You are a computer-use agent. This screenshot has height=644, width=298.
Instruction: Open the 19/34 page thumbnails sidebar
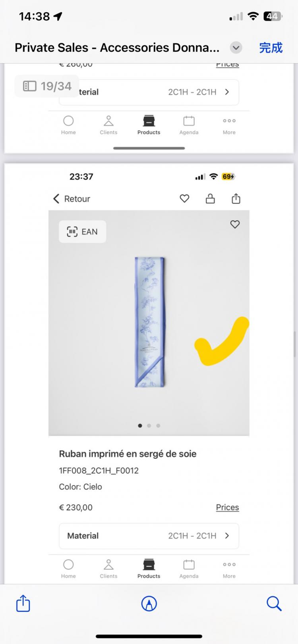click(47, 86)
